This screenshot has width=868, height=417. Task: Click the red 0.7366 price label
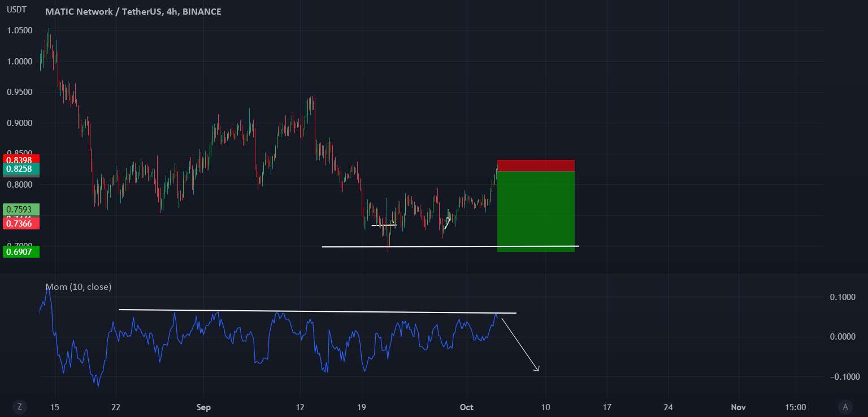20,224
